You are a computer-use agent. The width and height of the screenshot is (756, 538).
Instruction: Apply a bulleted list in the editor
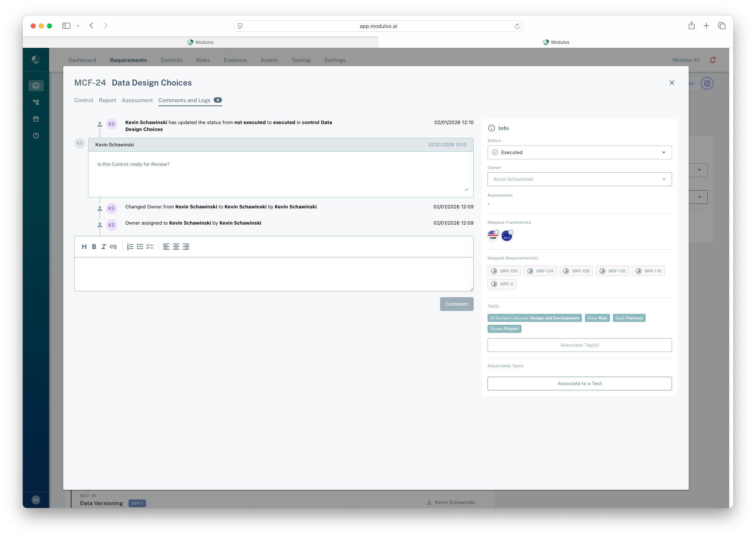point(140,246)
